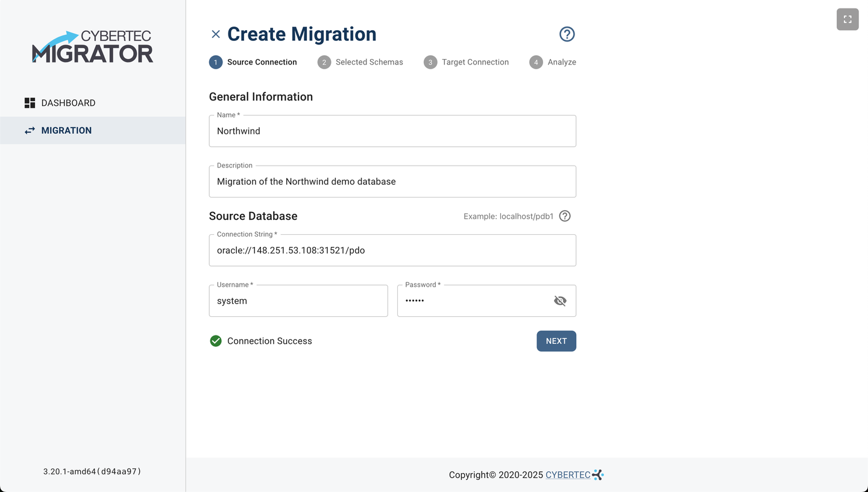Focus the Username field with system
Viewport: 868px width, 492px height.
click(298, 301)
